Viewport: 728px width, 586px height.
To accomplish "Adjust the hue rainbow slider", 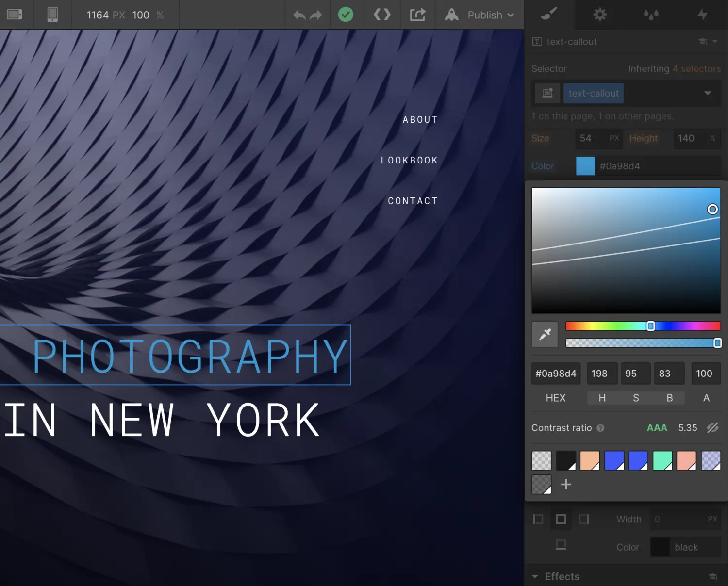I will coord(643,326).
